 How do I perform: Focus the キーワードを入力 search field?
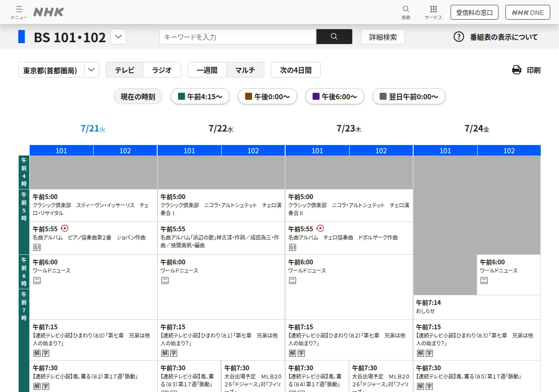(x=238, y=37)
